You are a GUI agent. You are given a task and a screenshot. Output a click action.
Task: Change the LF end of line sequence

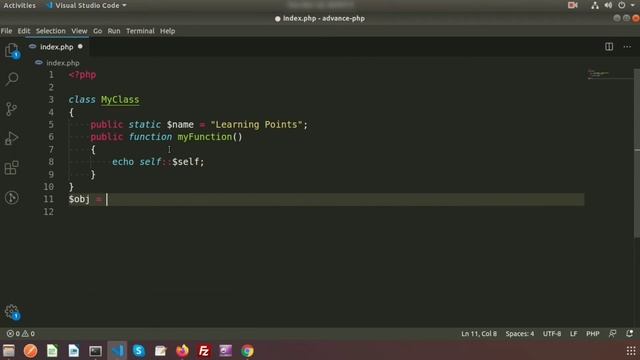click(573, 333)
